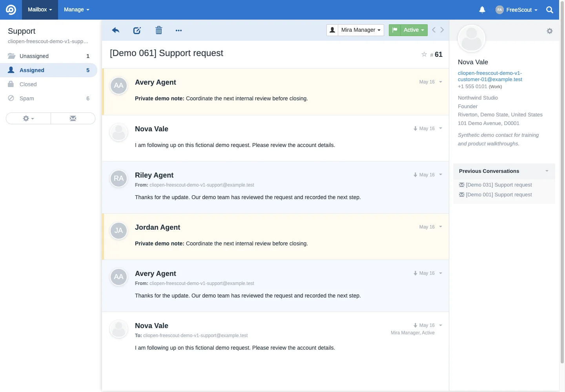Viewport: 565px width, 392px height.
Task: Open the notifications bell
Action: (482, 10)
